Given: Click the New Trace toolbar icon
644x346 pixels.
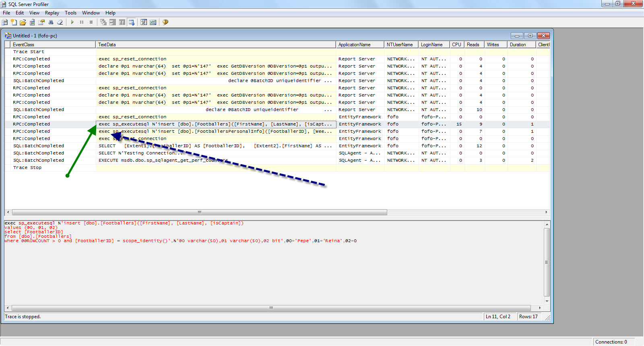Looking at the screenshot, I should pyautogui.click(x=5, y=22).
